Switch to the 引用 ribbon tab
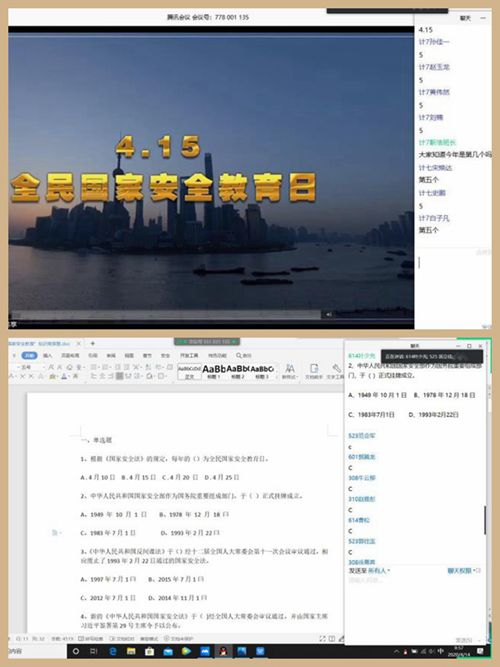500x667 pixels. 93,355
